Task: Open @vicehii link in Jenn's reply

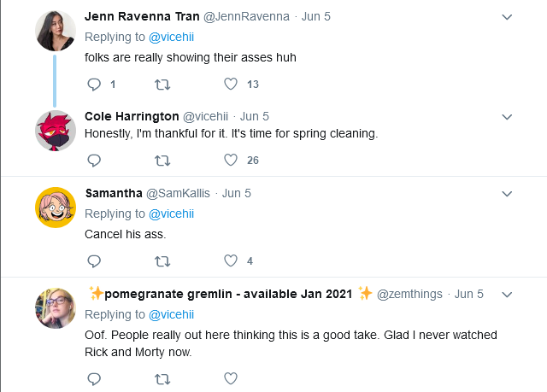Action: (x=171, y=37)
